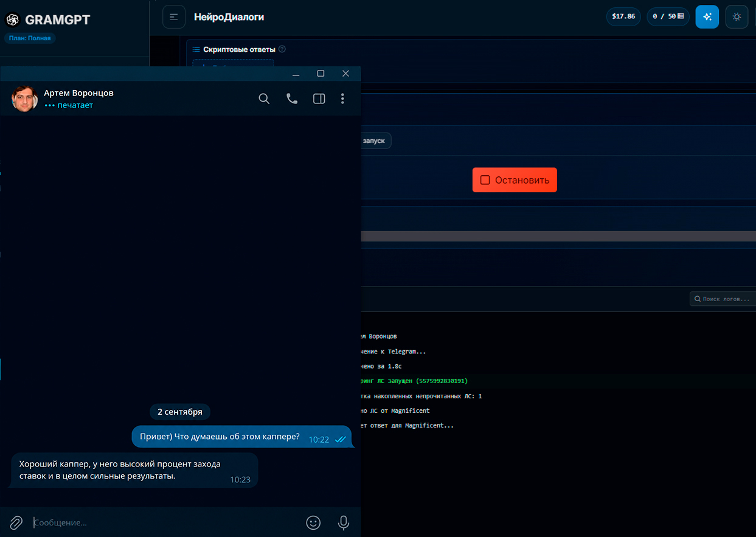Image resolution: width=756 pixels, height=537 pixels.
Task: Click the Артем Воронцов chat title
Action: [78, 93]
